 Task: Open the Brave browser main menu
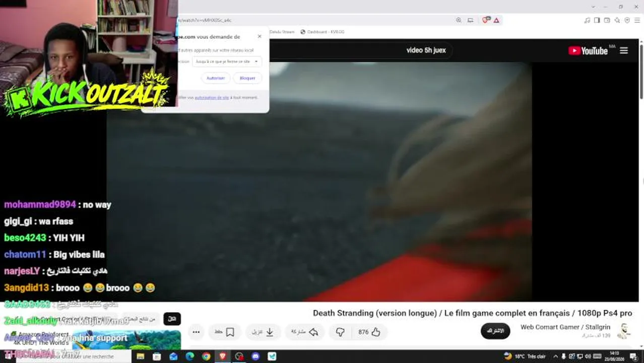637,20
